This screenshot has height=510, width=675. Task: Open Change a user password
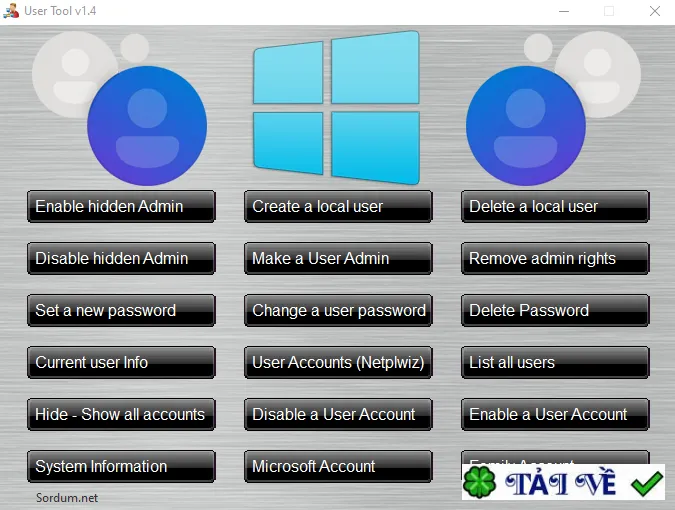point(338,310)
